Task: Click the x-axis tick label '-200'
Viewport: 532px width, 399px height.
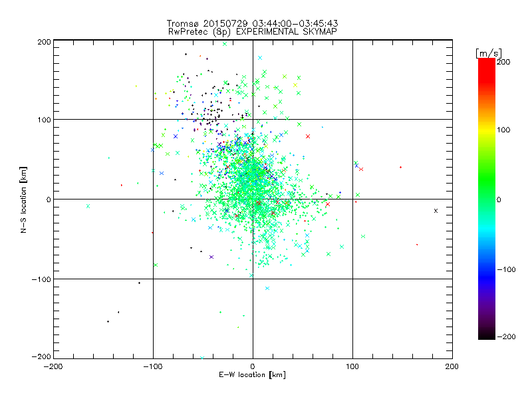Action: tap(53, 366)
